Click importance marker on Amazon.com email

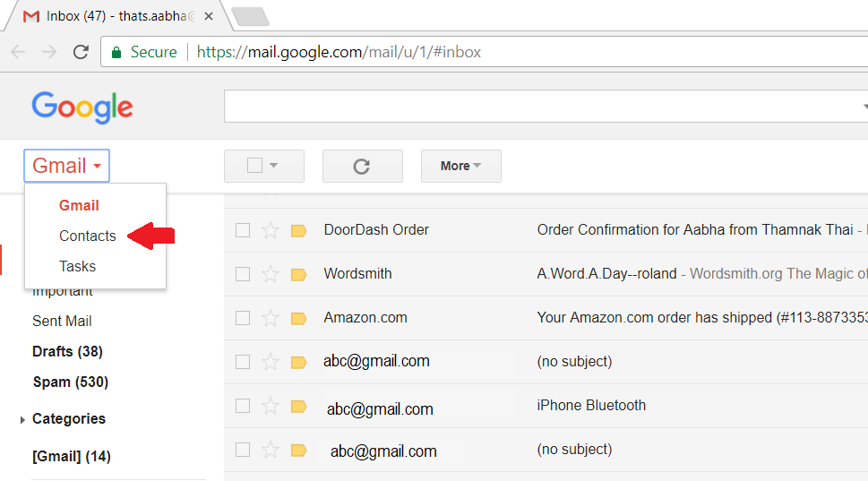[x=299, y=318]
